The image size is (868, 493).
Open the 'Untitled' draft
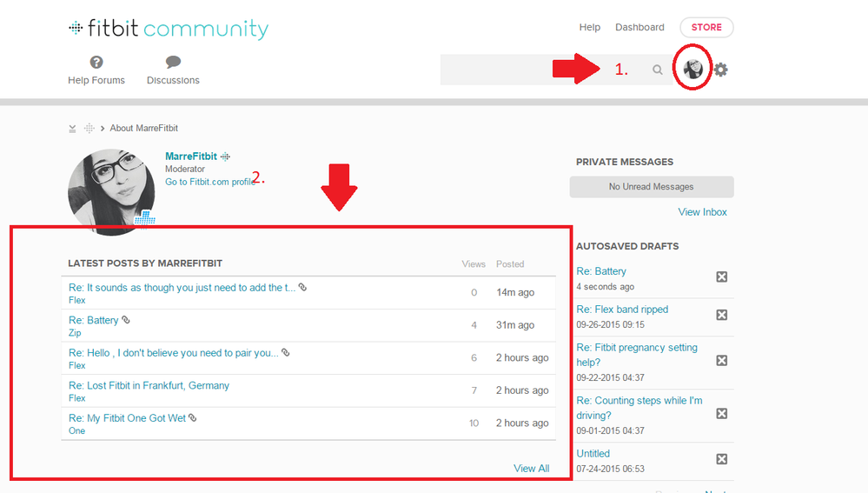(593, 454)
